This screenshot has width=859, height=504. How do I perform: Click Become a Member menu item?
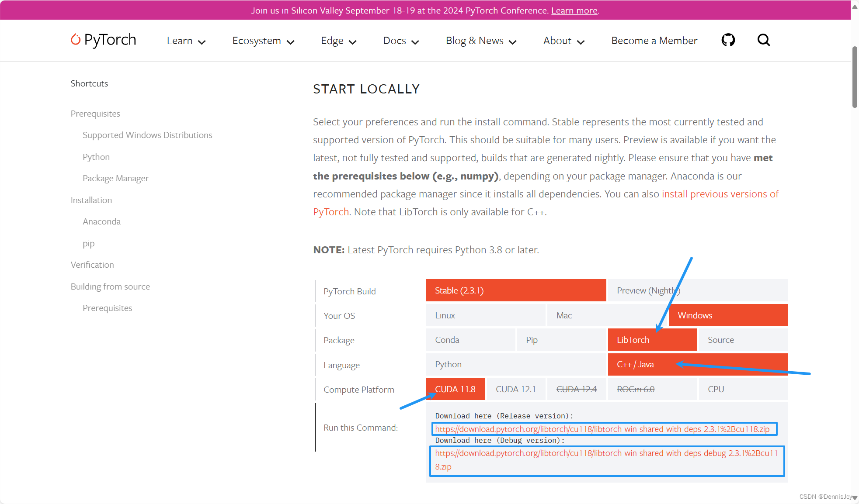(654, 41)
